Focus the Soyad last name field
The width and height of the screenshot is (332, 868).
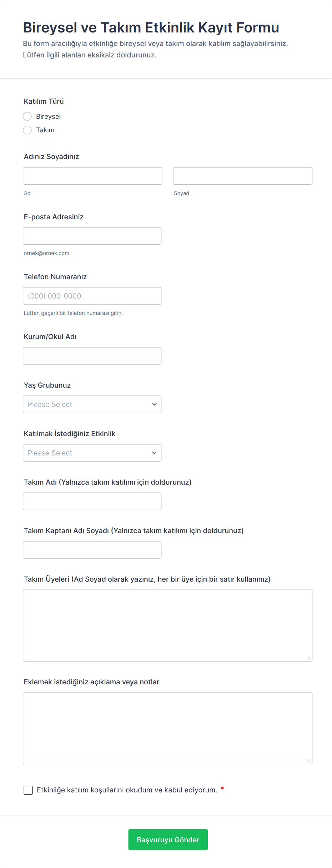[242, 176]
